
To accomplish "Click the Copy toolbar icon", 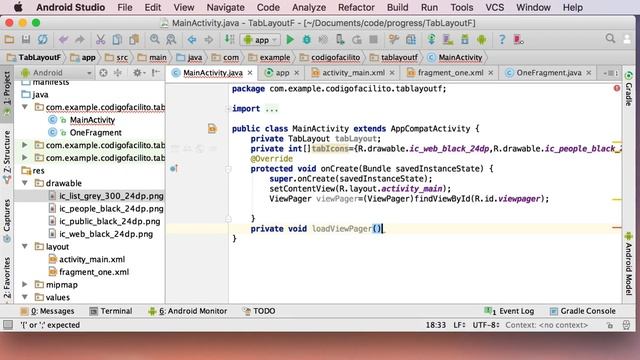I will (117, 40).
